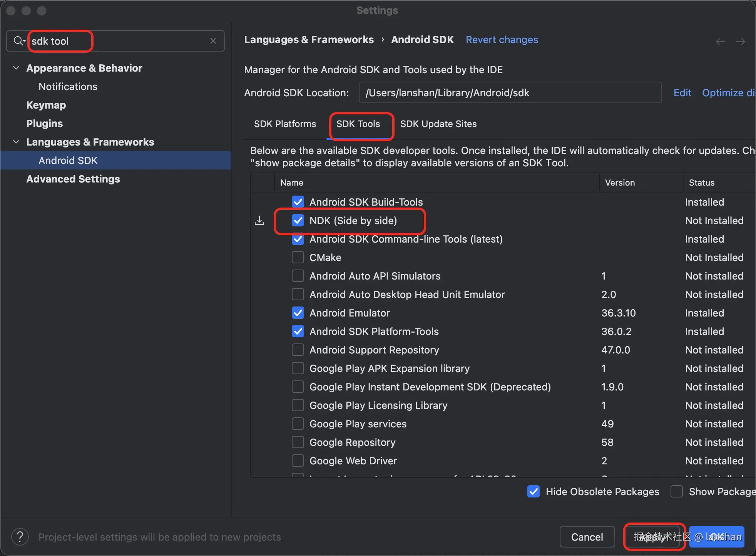
Task: Switch to the SDK Update Sites tab
Action: tap(438, 124)
